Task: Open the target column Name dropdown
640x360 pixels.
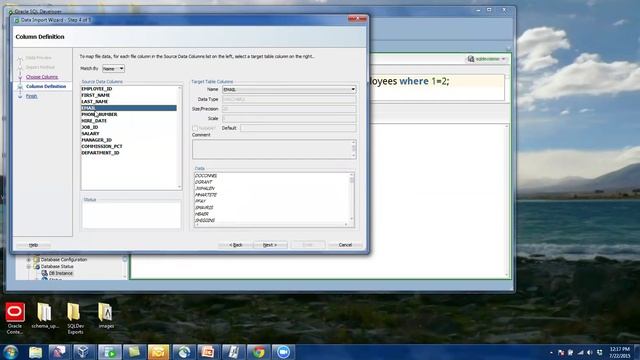Action: tap(289, 89)
